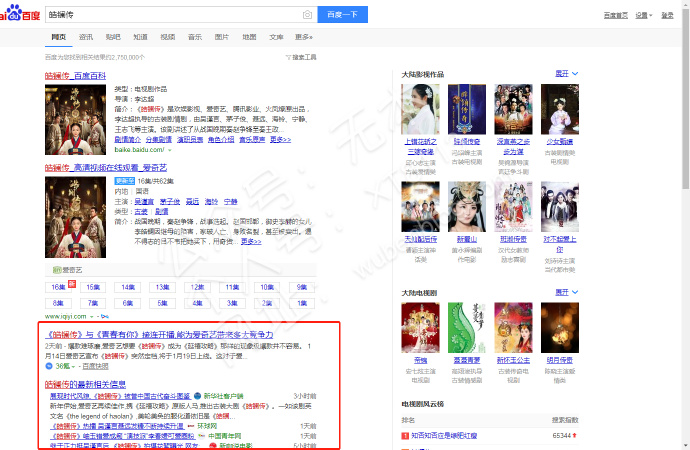The image size is (690, 450).
Task: Open the 设置 dropdown in header
Action: (x=643, y=15)
